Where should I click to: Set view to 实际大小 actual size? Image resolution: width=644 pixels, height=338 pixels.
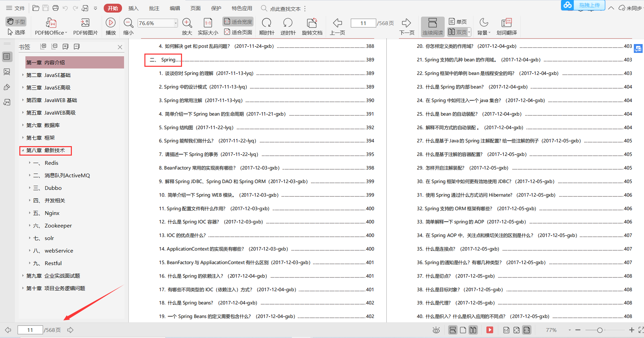pyautogui.click(x=208, y=27)
